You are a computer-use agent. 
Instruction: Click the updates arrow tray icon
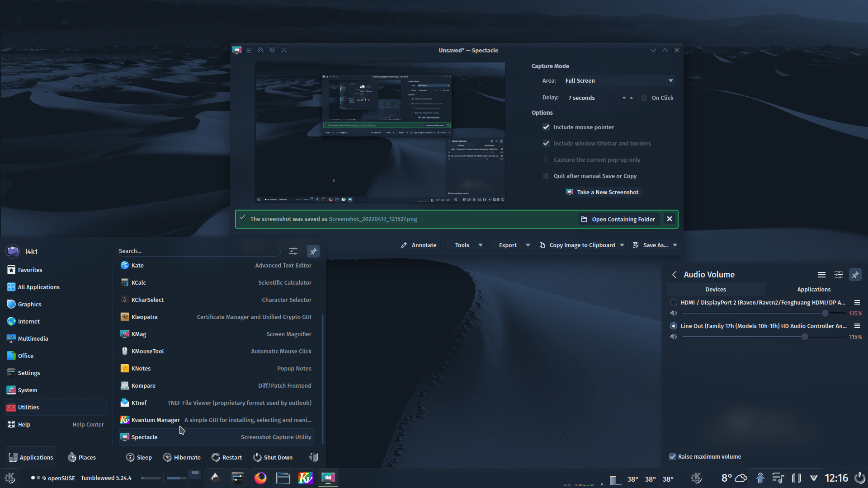(x=760, y=478)
